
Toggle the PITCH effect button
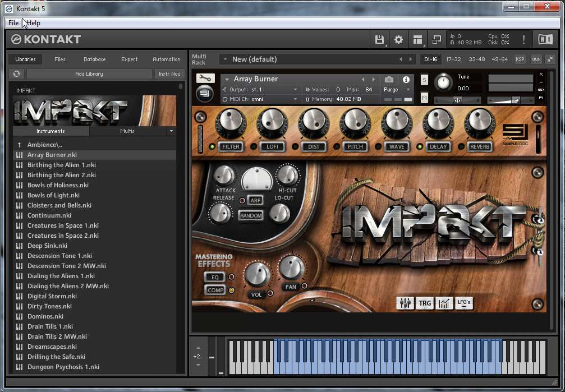pos(355,146)
